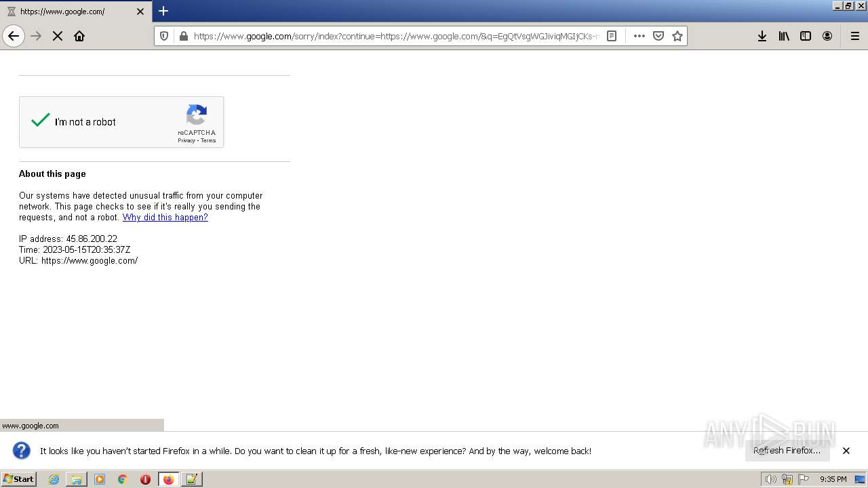
Task: Show site security padlock details
Action: click(183, 36)
